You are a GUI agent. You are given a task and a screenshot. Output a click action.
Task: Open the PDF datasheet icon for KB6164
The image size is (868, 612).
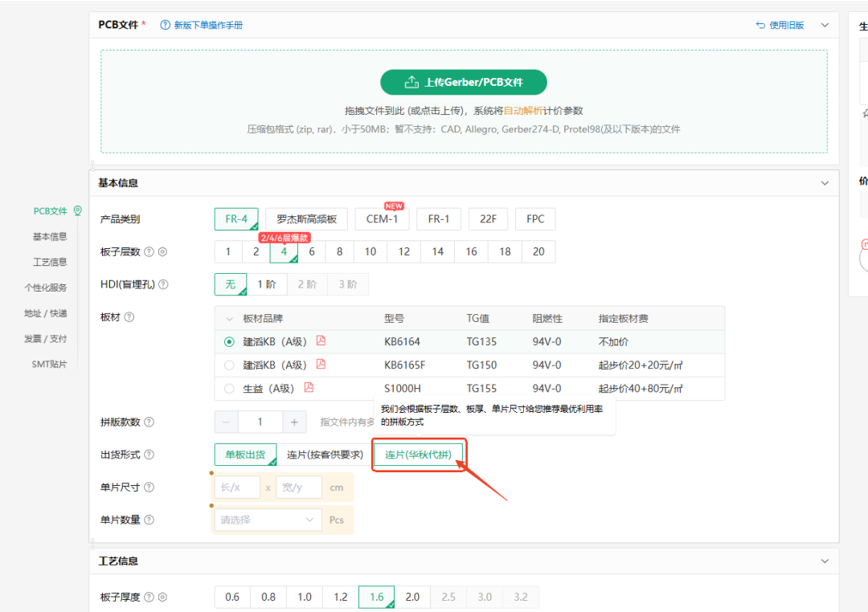(321, 341)
